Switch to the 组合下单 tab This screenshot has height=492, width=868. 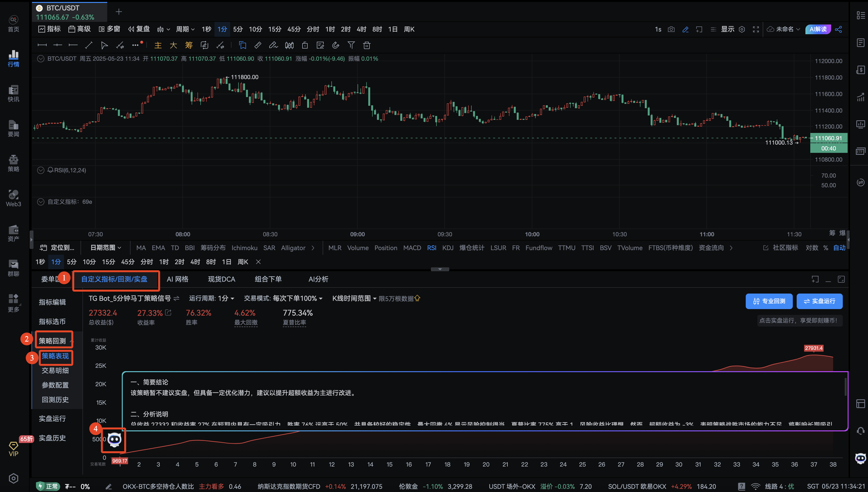point(268,279)
